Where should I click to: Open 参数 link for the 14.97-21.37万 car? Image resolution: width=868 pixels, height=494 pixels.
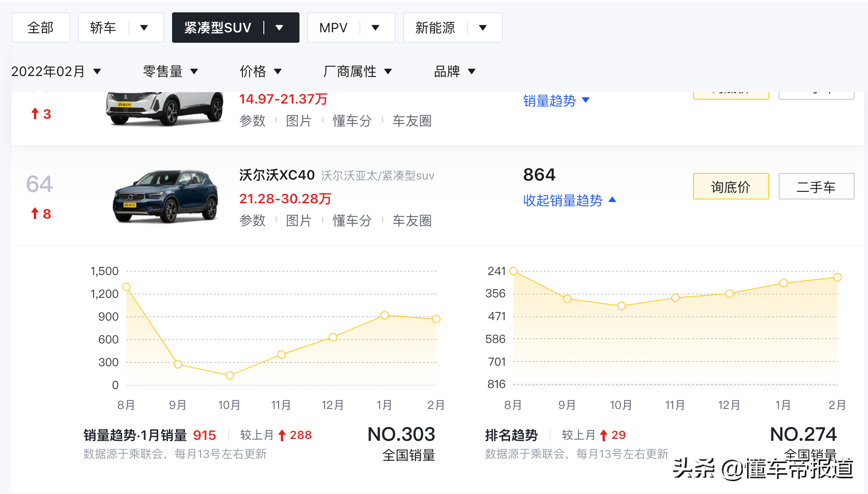[252, 121]
